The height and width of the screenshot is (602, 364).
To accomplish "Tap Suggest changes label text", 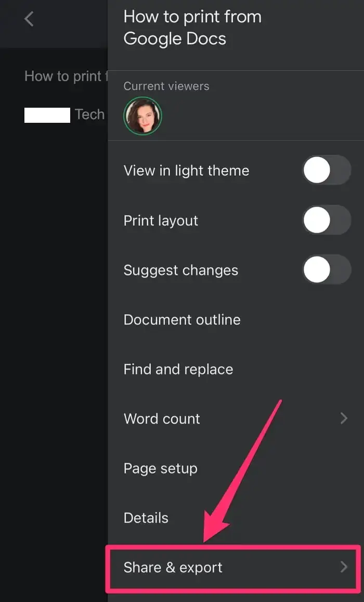I will coord(180,270).
